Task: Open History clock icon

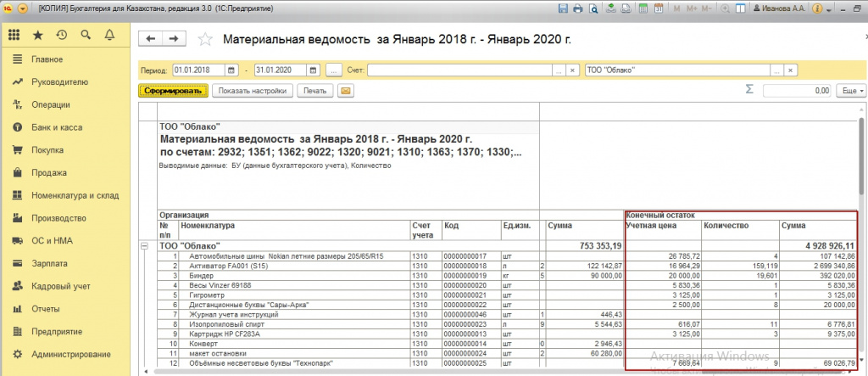Action: (x=61, y=36)
